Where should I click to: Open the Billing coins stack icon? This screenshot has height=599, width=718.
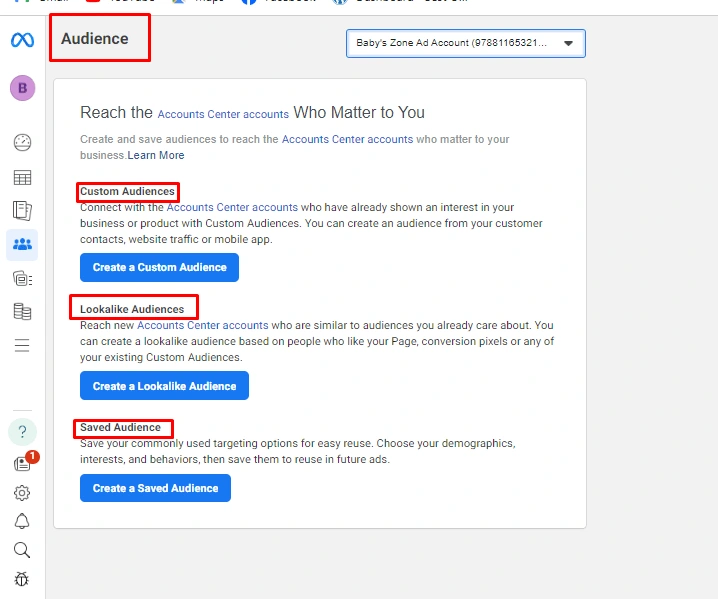point(22,311)
